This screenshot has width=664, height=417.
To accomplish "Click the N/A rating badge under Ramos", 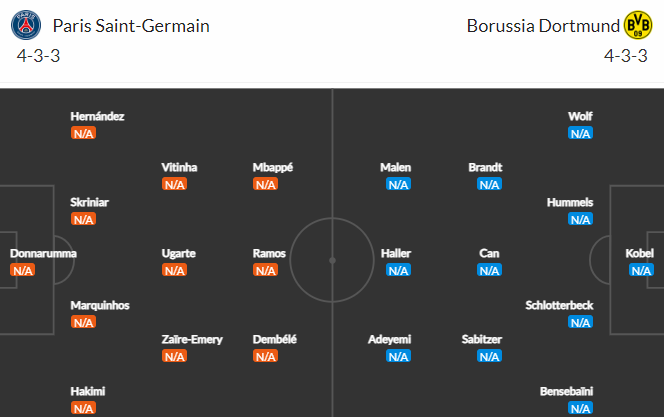I will click(x=265, y=270).
